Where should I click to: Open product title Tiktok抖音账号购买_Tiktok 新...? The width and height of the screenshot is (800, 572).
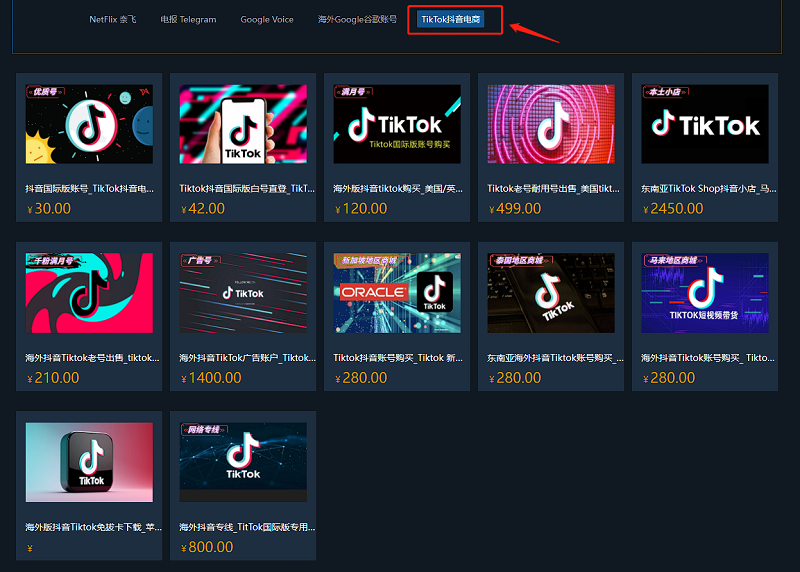click(x=398, y=358)
